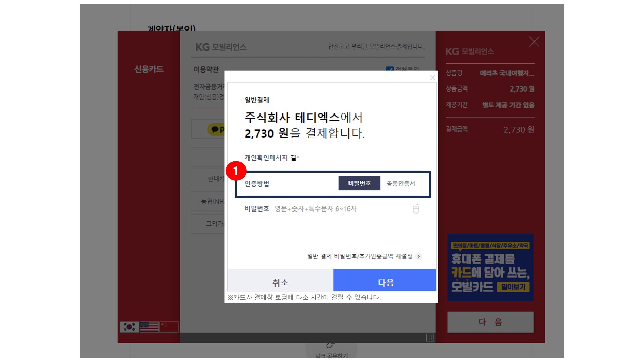This screenshot has height=362, width=644.
Task: Open password reset link arrow chevron
Action: (x=418, y=256)
